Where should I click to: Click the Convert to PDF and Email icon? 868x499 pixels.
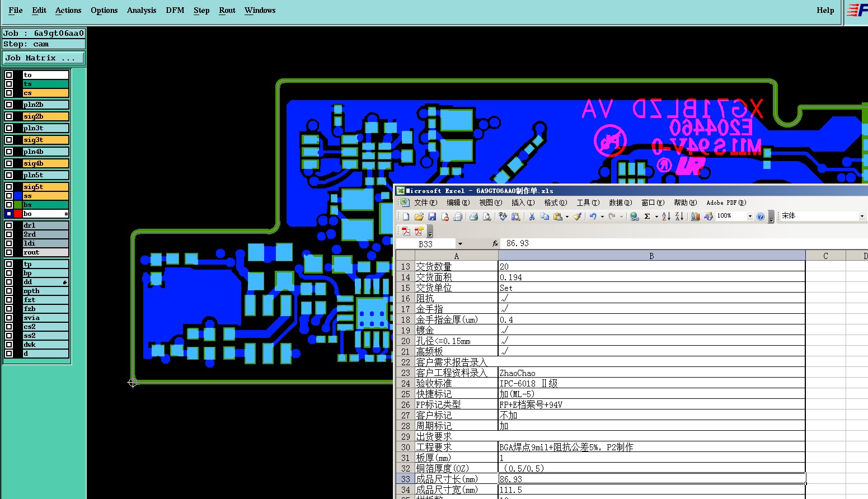419,231
